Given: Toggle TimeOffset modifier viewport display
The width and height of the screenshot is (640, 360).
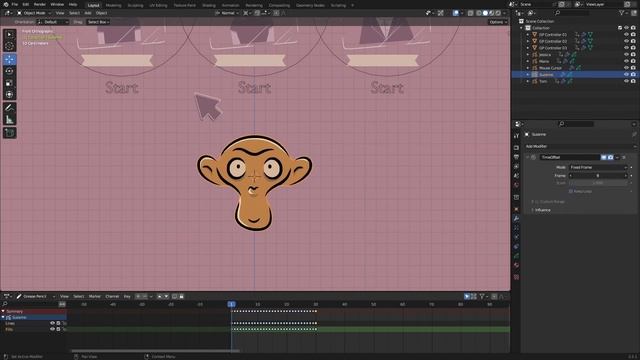Looking at the screenshot, I should coord(604,157).
